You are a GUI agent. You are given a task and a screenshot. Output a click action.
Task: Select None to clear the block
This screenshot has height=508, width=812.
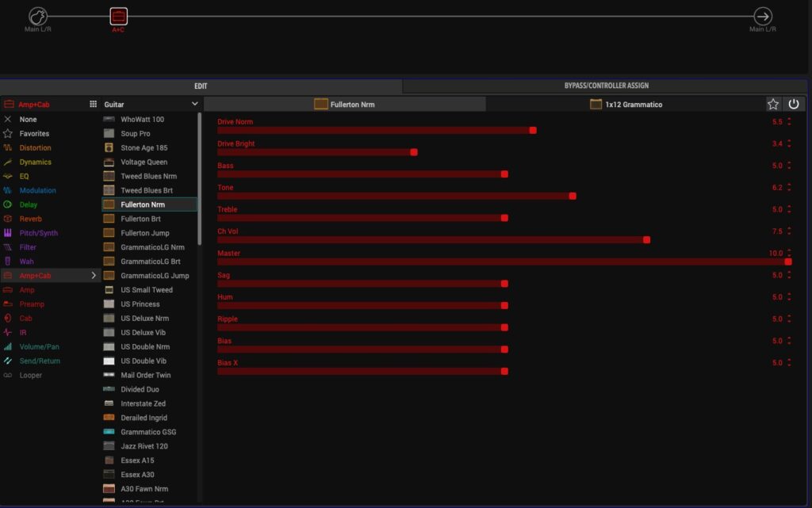pyautogui.click(x=28, y=120)
